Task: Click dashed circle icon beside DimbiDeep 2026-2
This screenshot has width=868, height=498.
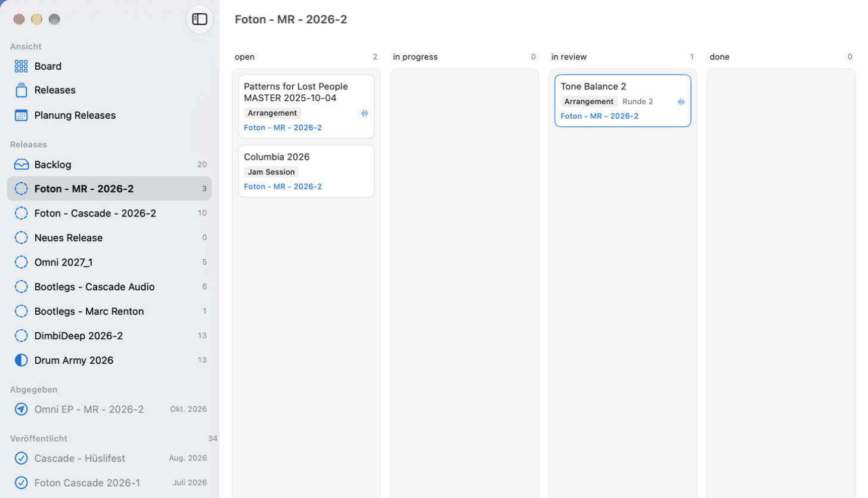Action: point(21,335)
